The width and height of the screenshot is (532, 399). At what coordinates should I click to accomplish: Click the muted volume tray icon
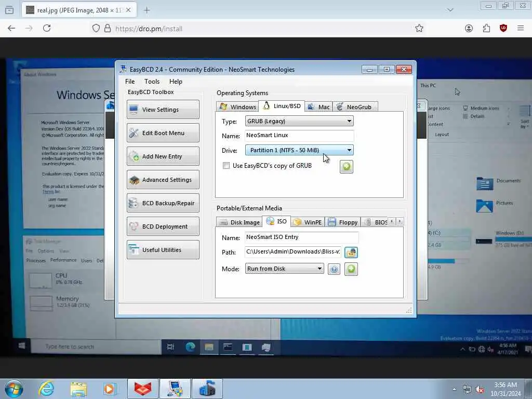point(480,390)
